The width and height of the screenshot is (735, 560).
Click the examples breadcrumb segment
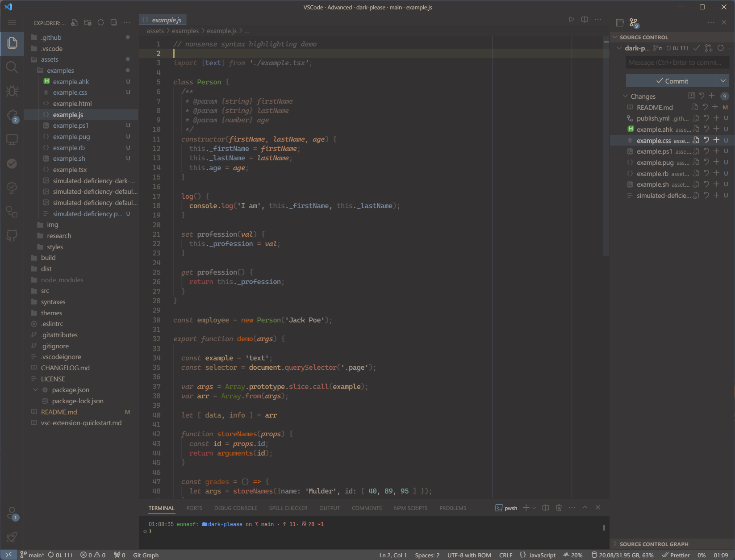pos(185,31)
